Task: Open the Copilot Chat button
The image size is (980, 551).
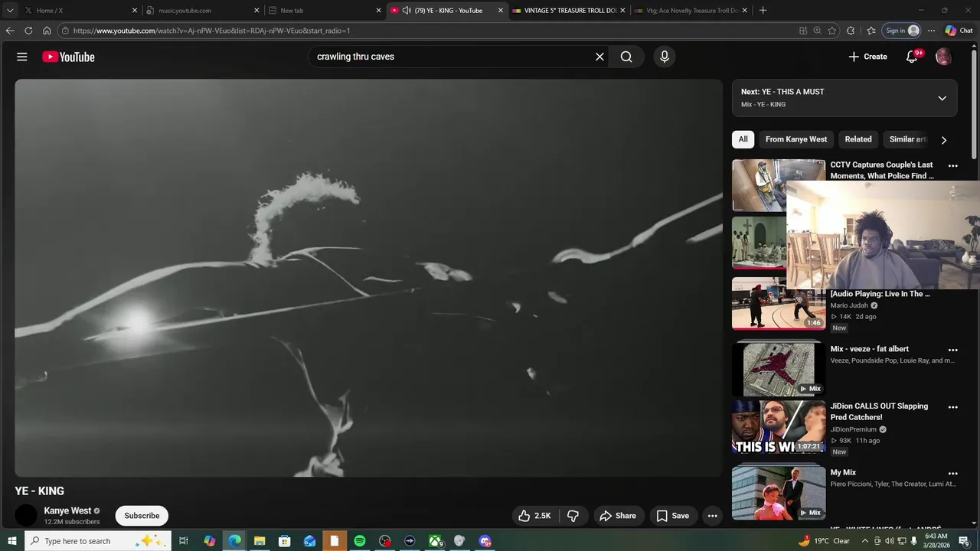Action: (x=959, y=31)
